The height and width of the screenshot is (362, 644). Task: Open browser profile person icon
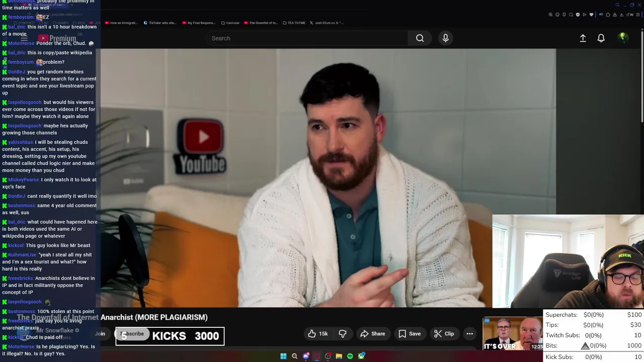point(615,15)
